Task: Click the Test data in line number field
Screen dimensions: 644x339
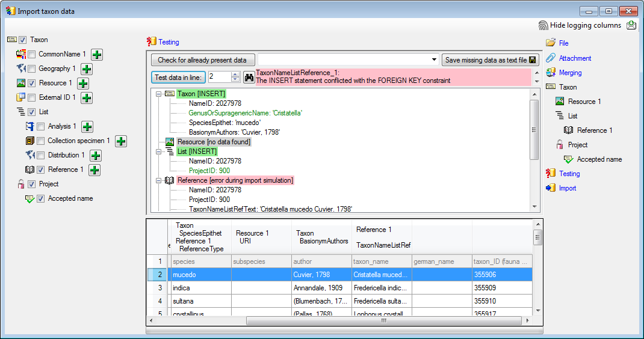Action: coord(218,77)
